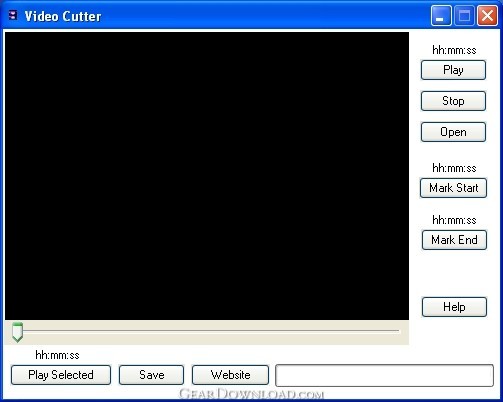Click the hh:mm:ss time label above Play
This screenshot has width=503, height=402.
click(454, 50)
